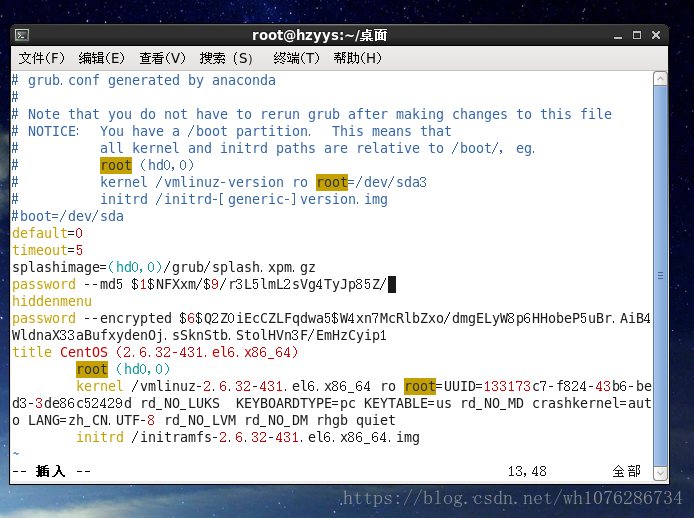The height and width of the screenshot is (518, 694).
Task: Open the 搜索(S) menu
Action: point(226,58)
